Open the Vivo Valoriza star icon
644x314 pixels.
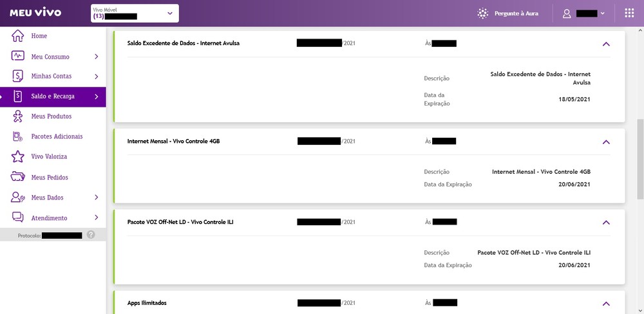tap(17, 156)
